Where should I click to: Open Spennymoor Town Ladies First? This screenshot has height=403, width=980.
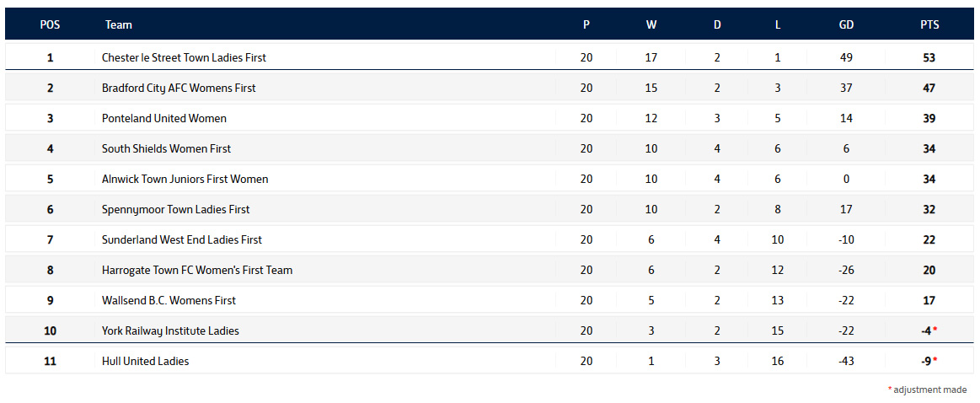click(175, 210)
